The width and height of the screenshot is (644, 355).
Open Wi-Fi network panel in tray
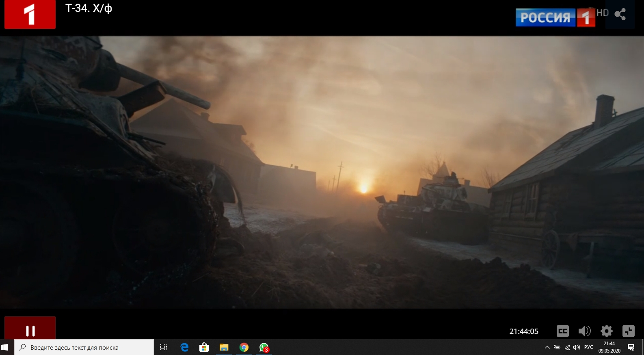567,347
